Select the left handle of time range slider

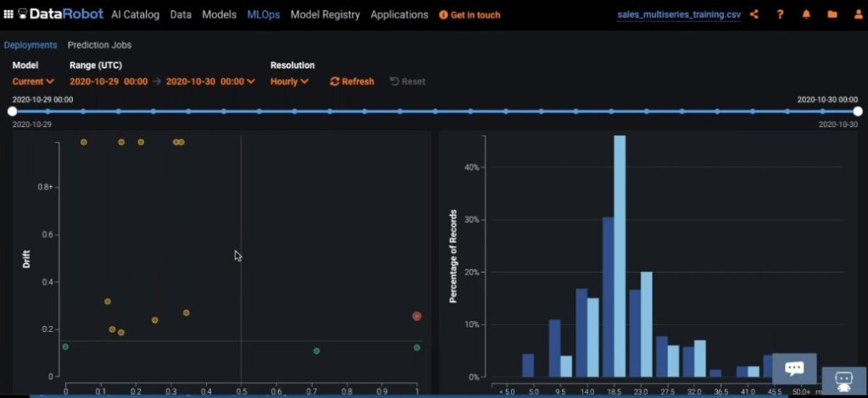pos(12,111)
